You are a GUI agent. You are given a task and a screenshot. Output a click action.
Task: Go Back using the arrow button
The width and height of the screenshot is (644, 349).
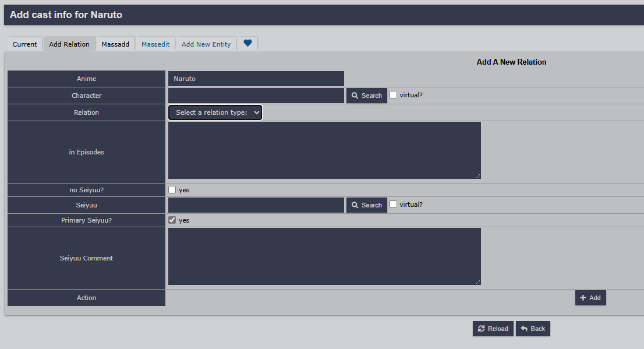coord(533,329)
